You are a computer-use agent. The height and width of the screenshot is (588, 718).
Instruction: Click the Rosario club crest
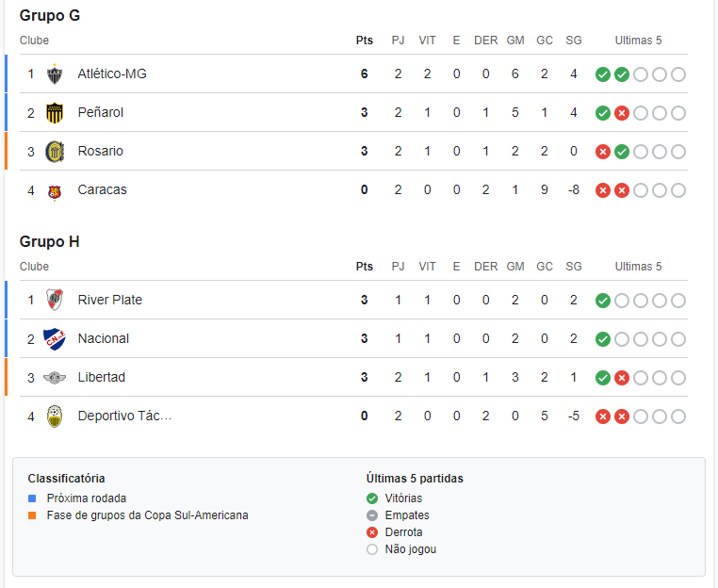tap(55, 152)
